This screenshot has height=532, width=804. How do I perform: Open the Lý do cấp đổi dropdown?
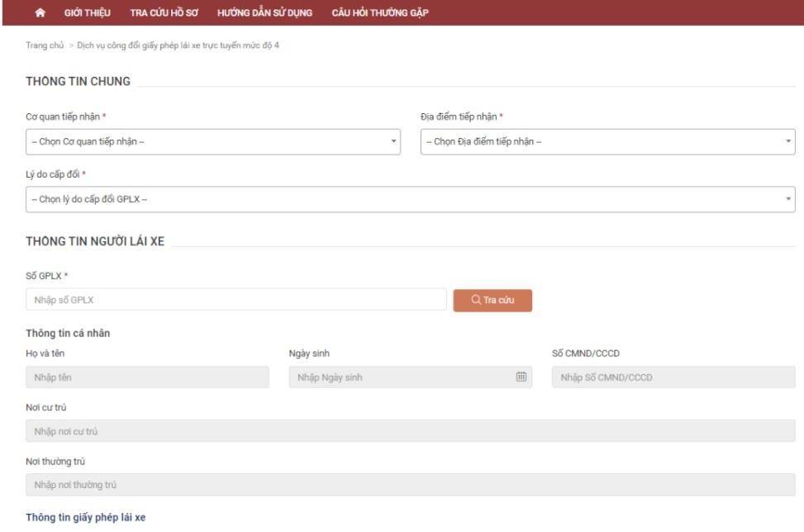[410, 199]
